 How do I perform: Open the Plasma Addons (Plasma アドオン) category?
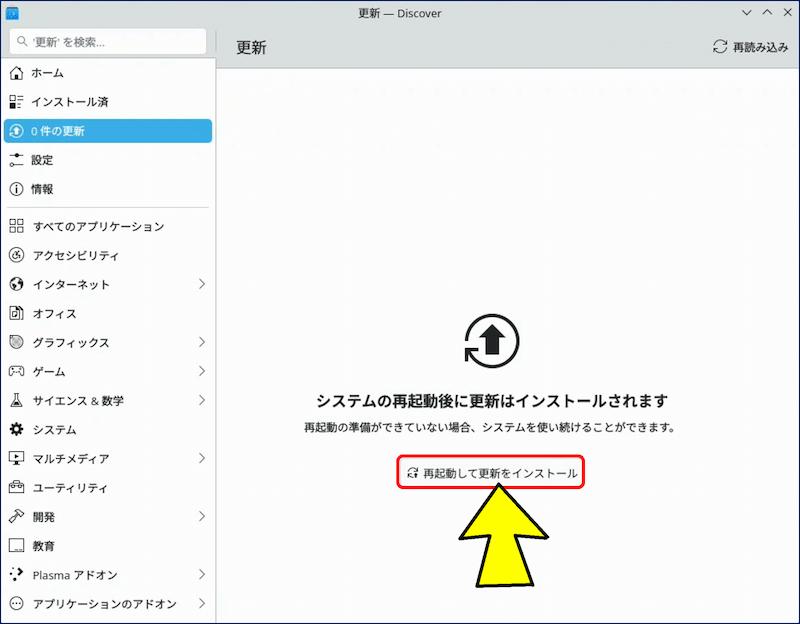pos(75,575)
